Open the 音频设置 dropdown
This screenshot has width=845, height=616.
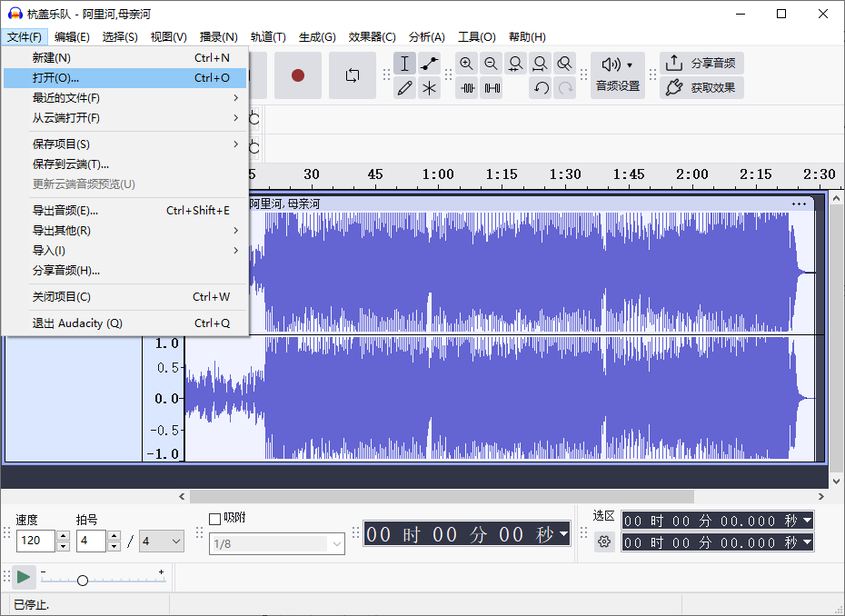click(618, 75)
